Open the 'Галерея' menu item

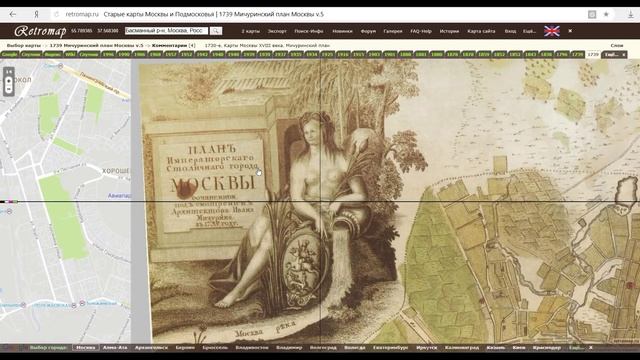393,31
